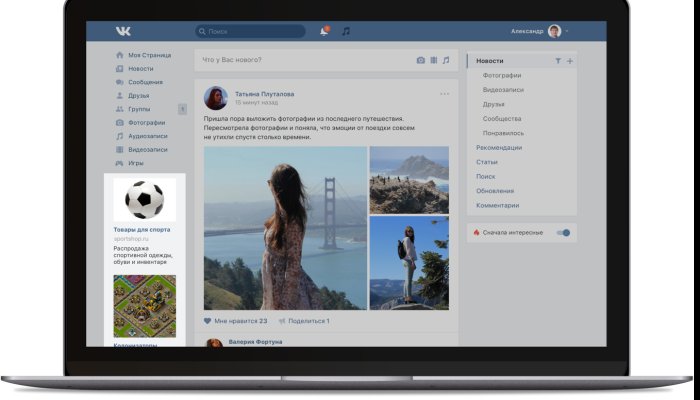Open Татьяна Плуталова profile name link
The image size is (700, 400).
[x=264, y=94]
